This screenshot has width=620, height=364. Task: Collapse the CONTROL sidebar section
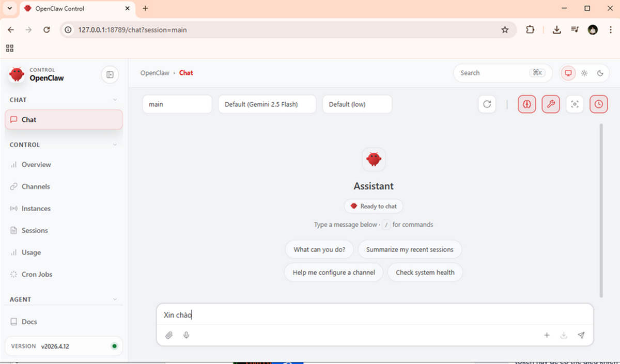click(x=115, y=145)
